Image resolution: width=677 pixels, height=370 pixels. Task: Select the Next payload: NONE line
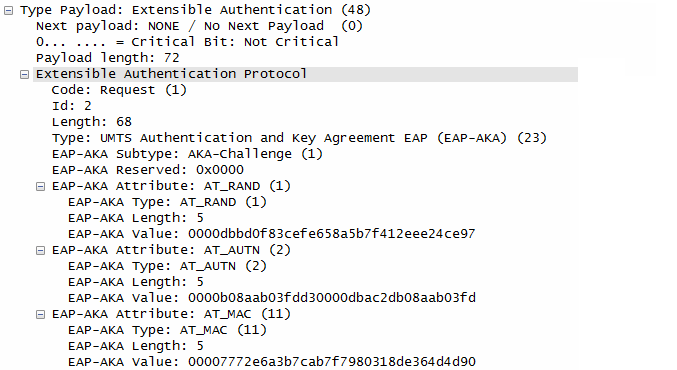tap(199, 26)
